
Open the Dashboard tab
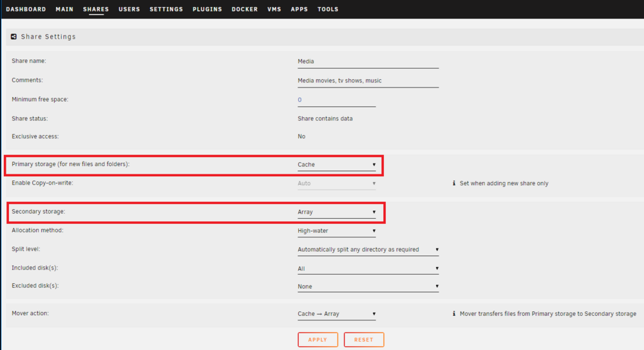click(x=26, y=9)
